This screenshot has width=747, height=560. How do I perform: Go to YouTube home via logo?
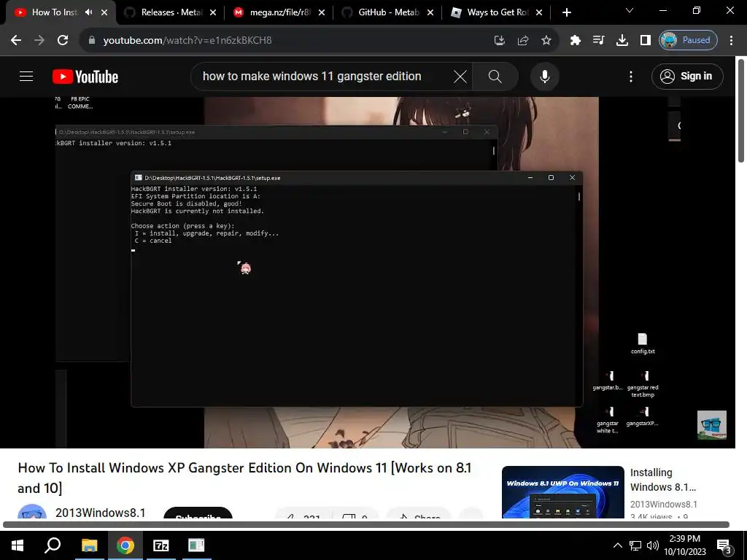point(85,77)
